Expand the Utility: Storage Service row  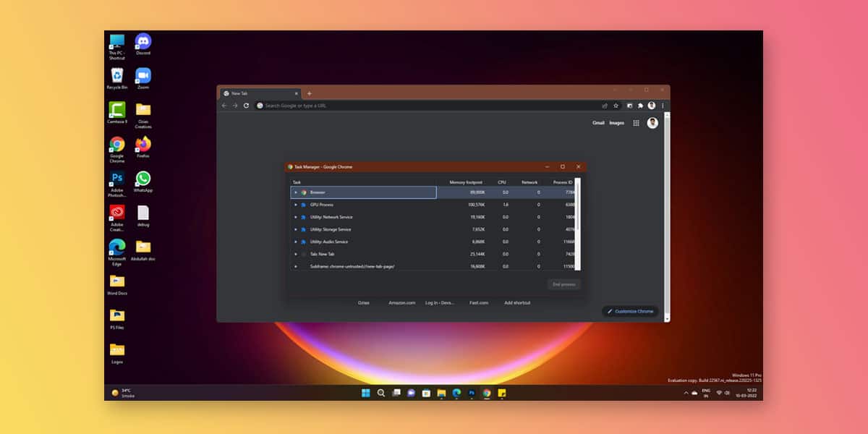[296, 229]
